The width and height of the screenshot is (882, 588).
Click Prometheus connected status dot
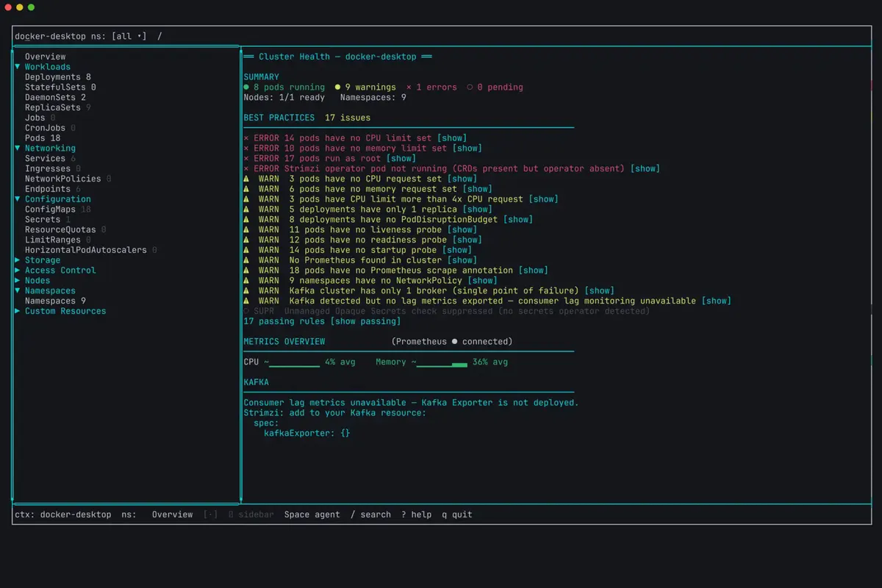tap(455, 342)
